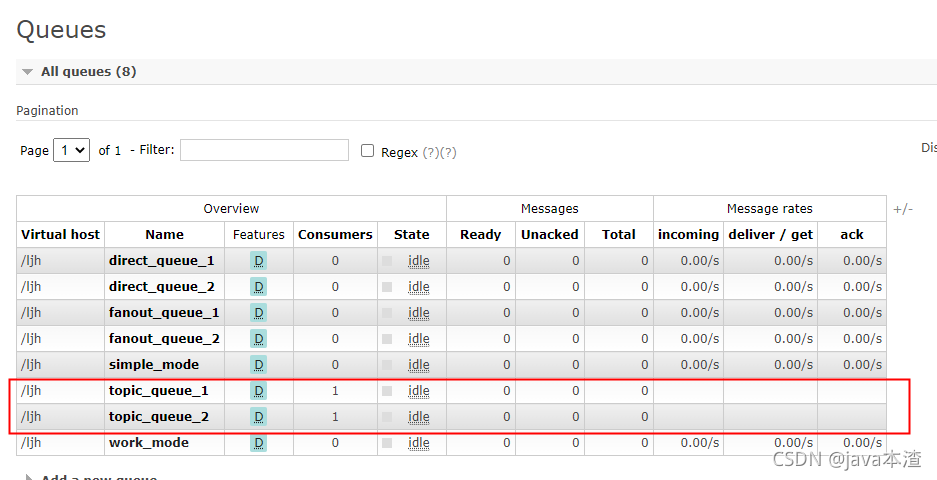Click the consumers count 1 for topic_queue_2

335,417
